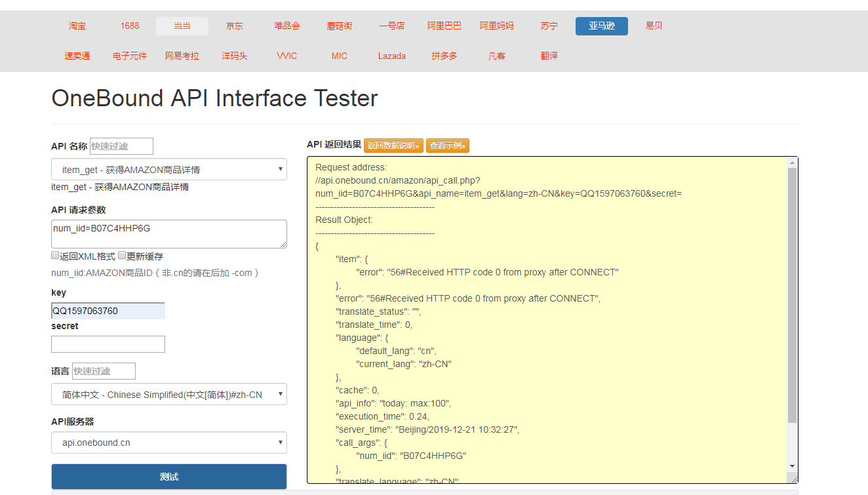Open the 返回数据说明 button
Viewport: 868px width, 495px height.
(393, 146)
